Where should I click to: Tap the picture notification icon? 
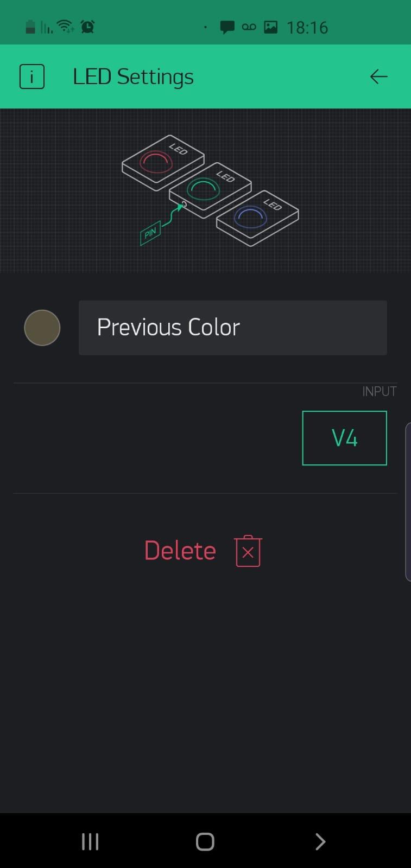[270, 27]
